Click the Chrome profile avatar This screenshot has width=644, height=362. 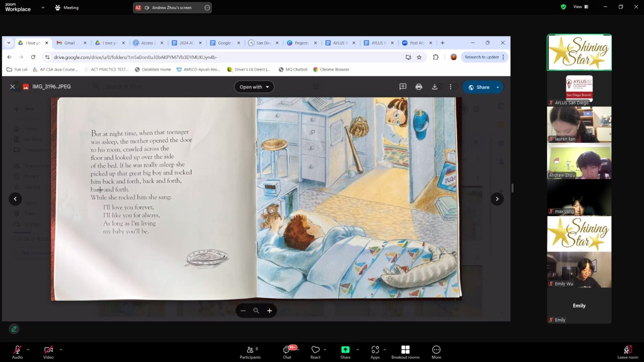coord(453,57)
